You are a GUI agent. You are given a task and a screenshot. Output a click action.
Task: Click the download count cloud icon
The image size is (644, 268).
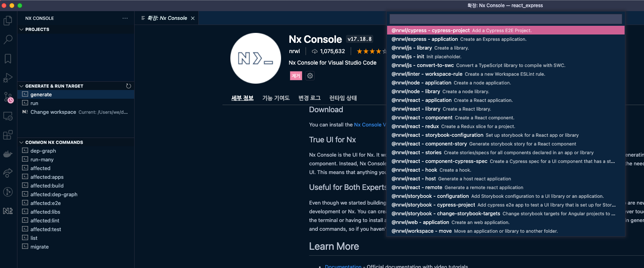pos(315,52)
